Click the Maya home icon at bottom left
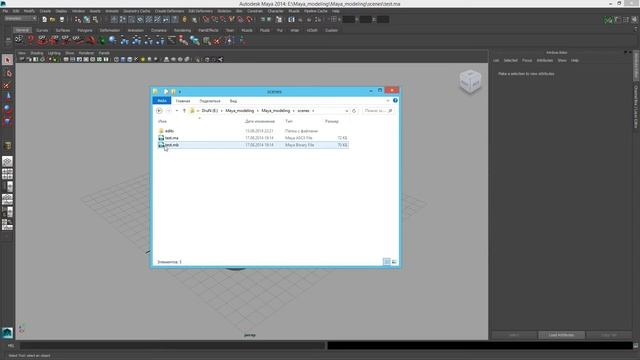The image size is (640, 360). (x=7, y=333)
